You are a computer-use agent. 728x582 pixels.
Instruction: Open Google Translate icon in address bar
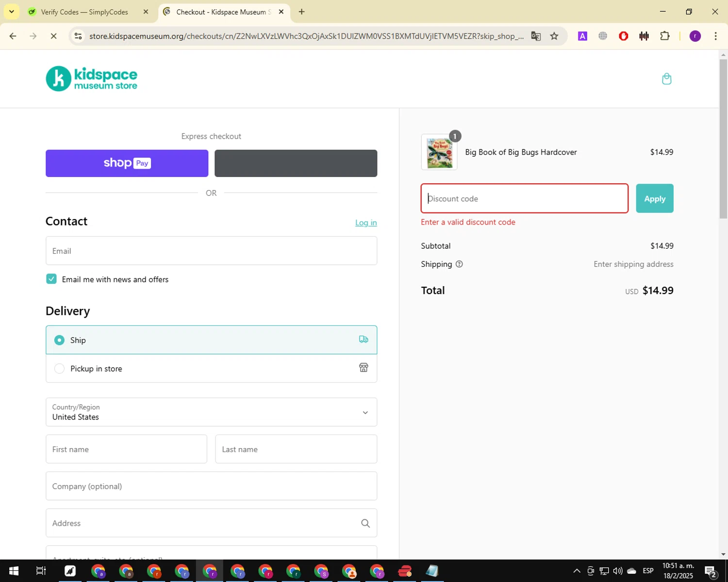point(536,36)
